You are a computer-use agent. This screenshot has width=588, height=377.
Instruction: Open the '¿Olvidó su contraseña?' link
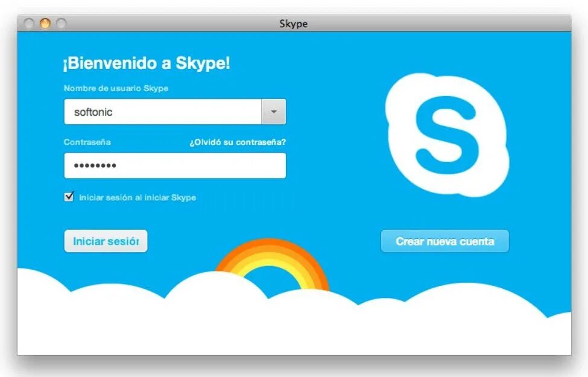(238, 142)
